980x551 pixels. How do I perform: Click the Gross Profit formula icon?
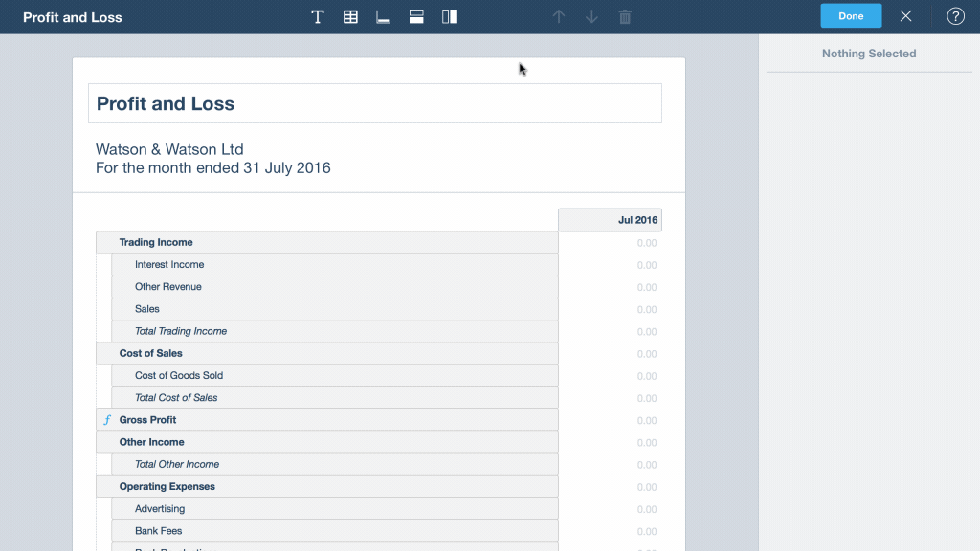[x=107, y=420]
